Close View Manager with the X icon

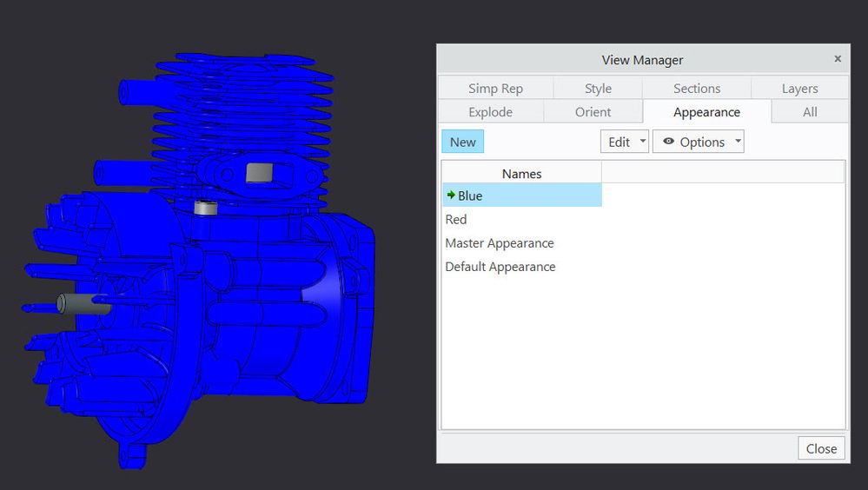pos(838,59)
